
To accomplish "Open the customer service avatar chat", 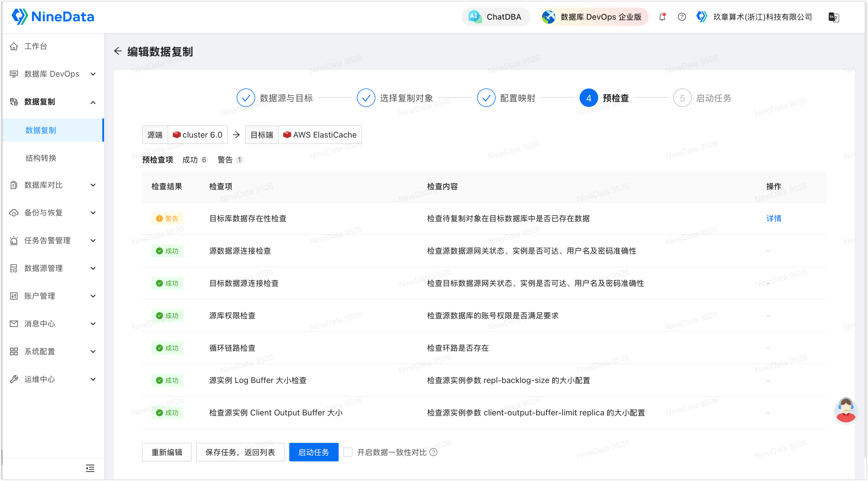I will (845, 410).
